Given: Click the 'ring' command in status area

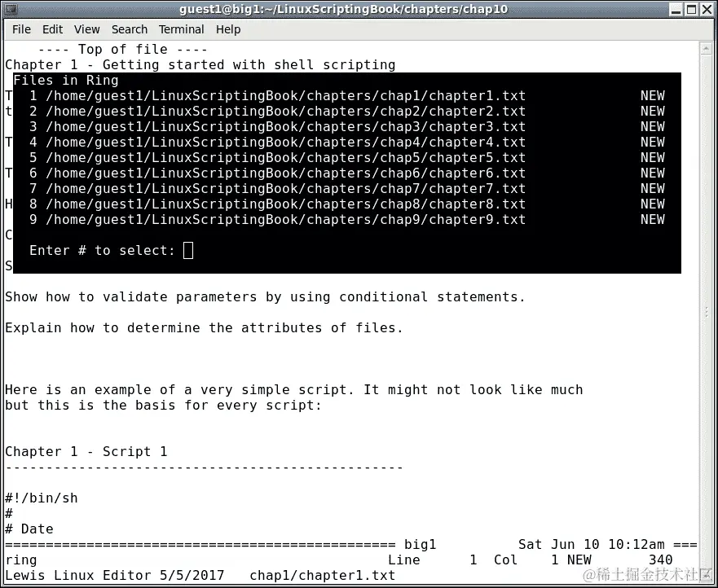Looking at the screenshot, I should (x=21, y=560).
